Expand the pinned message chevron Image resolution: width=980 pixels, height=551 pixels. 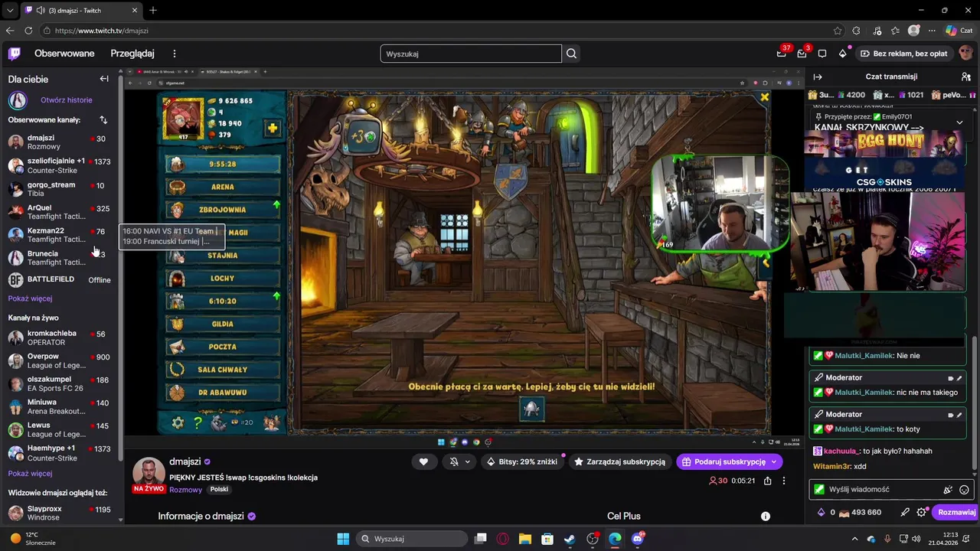click(959, 122)
